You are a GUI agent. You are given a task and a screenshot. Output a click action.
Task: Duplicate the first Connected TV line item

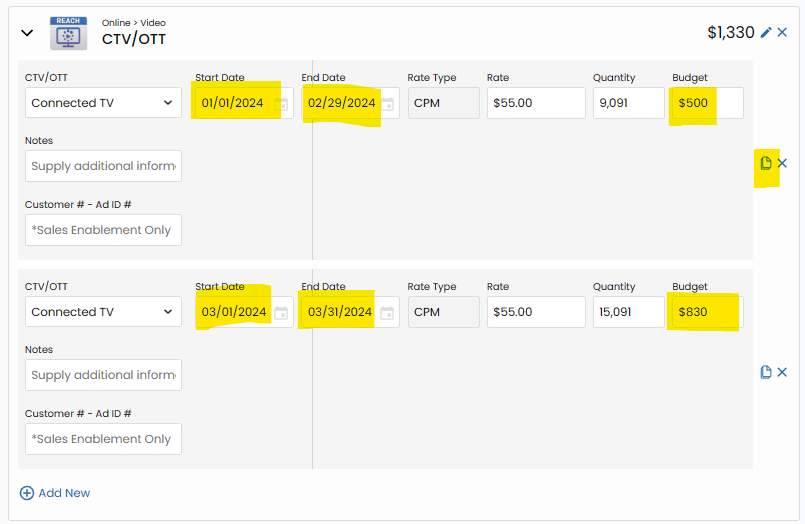[x=766, y=163]
